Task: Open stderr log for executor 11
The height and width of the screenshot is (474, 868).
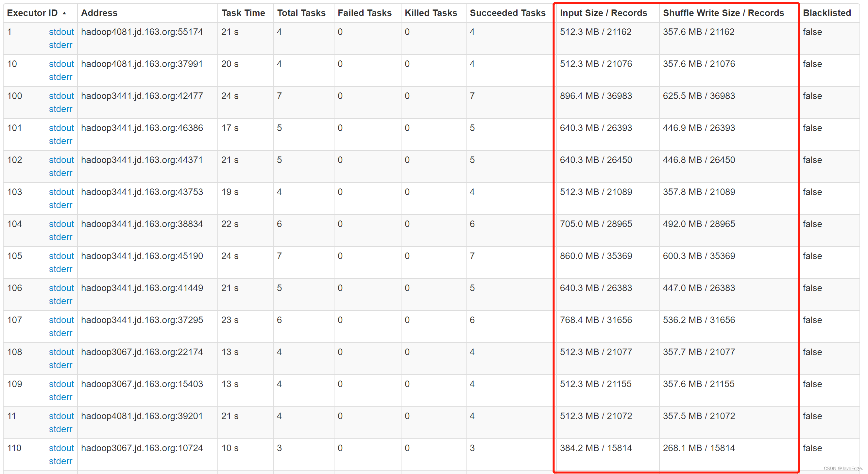Action: (x=60, y=429)
